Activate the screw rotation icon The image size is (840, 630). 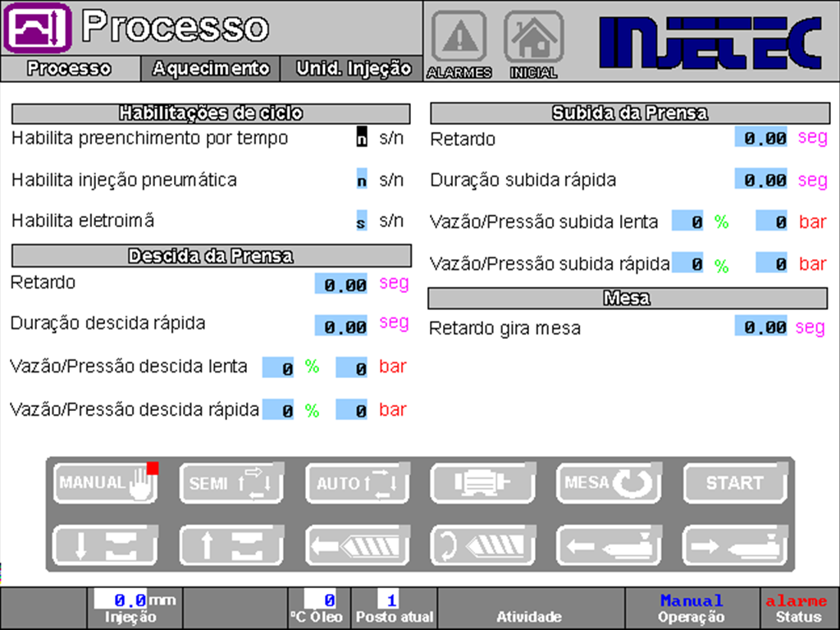click(x=483, y=545)
